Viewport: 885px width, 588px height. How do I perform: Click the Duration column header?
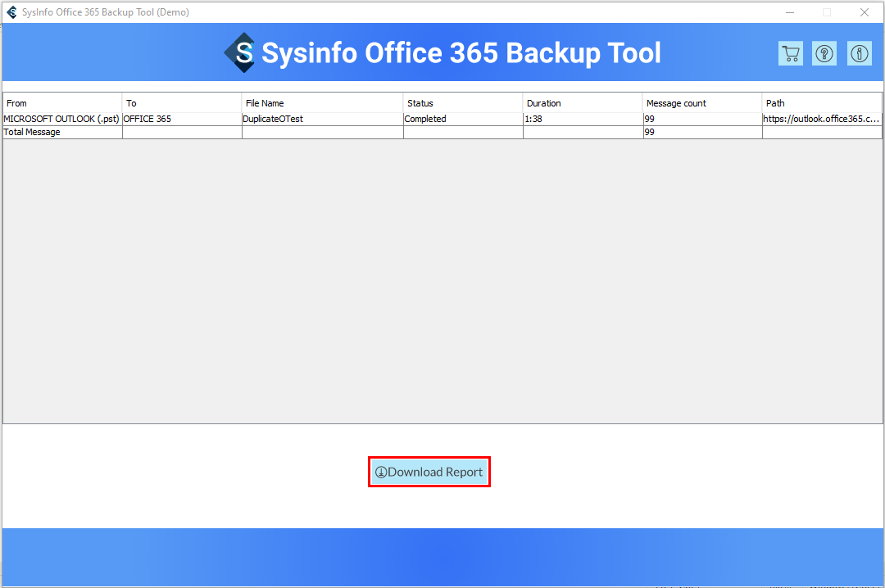pos(582,103)
